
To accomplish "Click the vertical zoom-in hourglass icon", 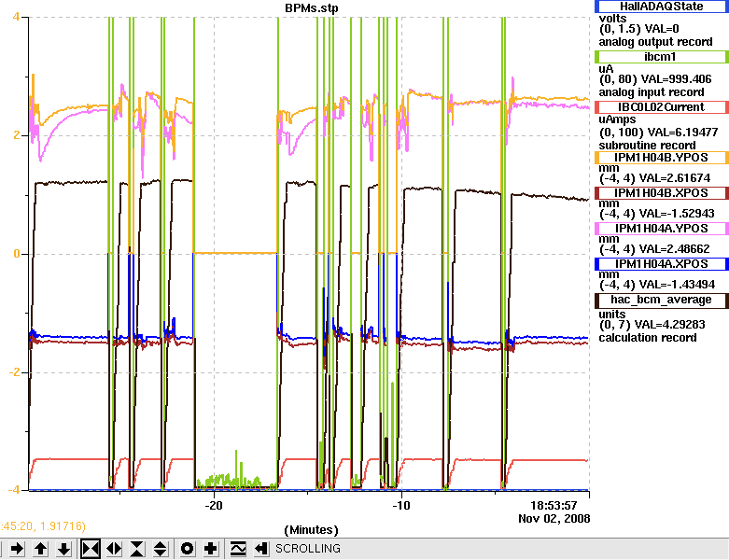I will pos(137,549).
